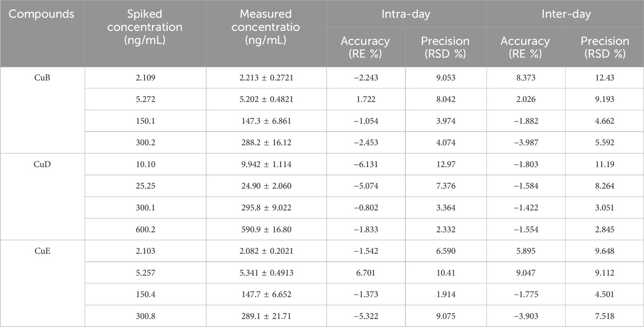Click the Compounds column header
The image size is (644, 327).
pos(42,14)
